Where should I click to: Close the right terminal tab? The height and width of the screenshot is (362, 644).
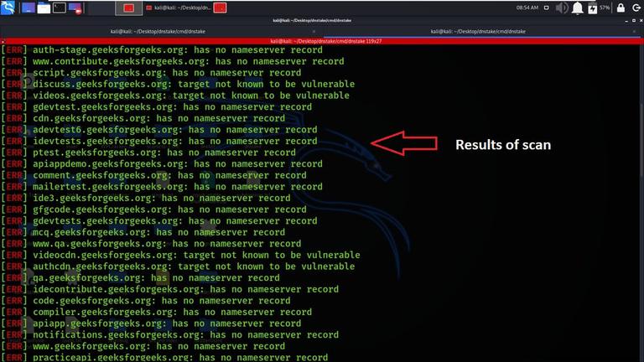pos(635,31)
